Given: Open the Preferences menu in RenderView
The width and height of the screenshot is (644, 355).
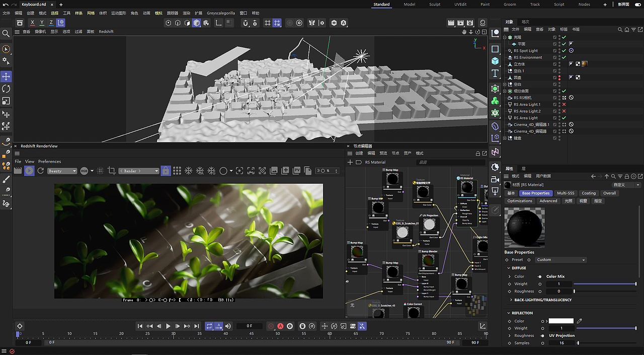Looking at the screenshot, I should (49, 162).
